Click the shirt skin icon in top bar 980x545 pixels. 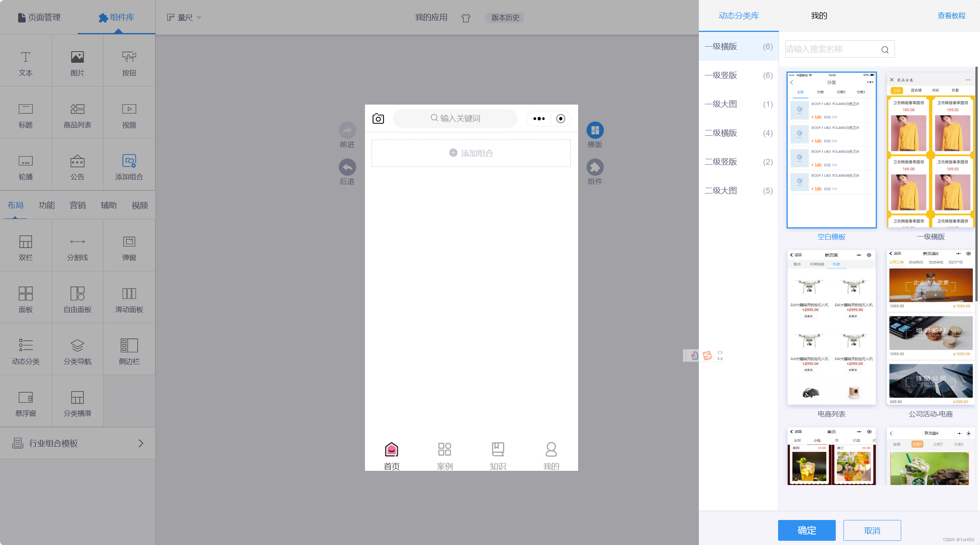pyautogui.click(x=466, y=18)
